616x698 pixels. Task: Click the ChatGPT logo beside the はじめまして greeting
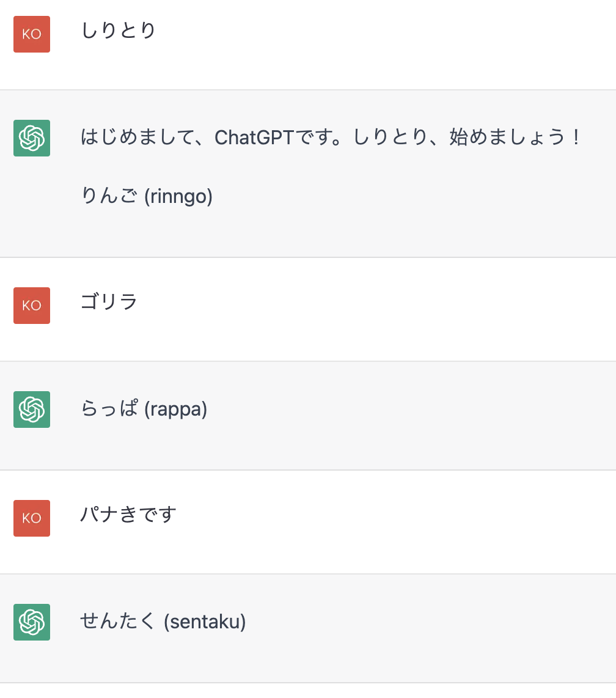coord(32,138)
